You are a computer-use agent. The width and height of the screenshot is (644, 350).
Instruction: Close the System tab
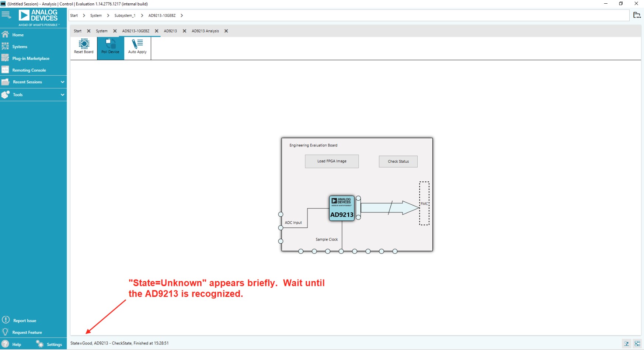coord(115,31)
